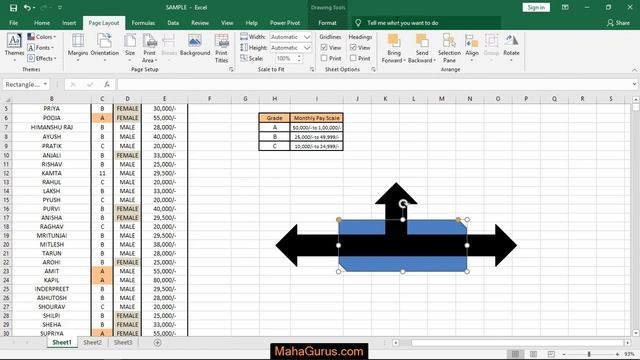Select cell containing HIMANSHU RAJ
The image size is (640, 360).
tap(51, 127)
